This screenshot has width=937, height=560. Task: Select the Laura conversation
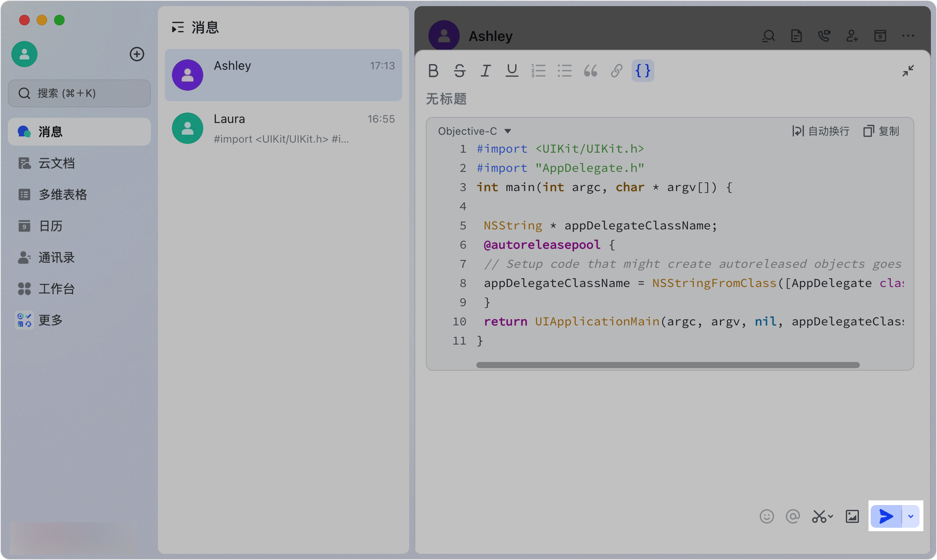tap(284, 128)
